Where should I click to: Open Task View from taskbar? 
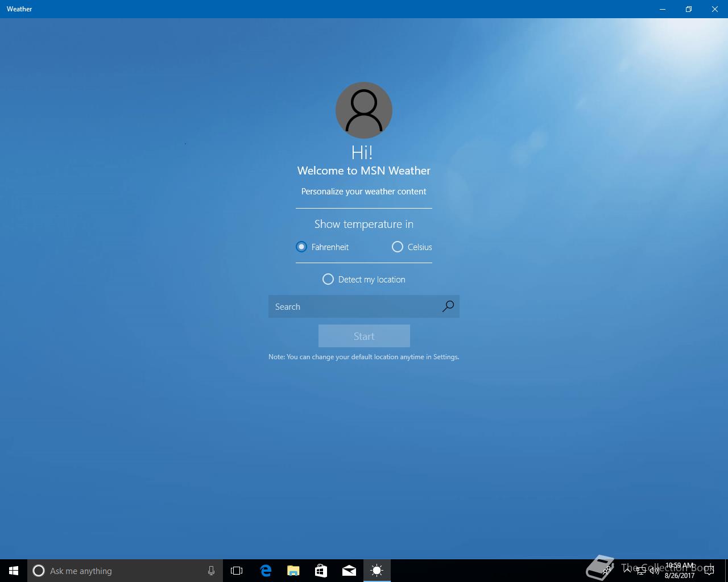pyautogui.click(x=237, y=571)
